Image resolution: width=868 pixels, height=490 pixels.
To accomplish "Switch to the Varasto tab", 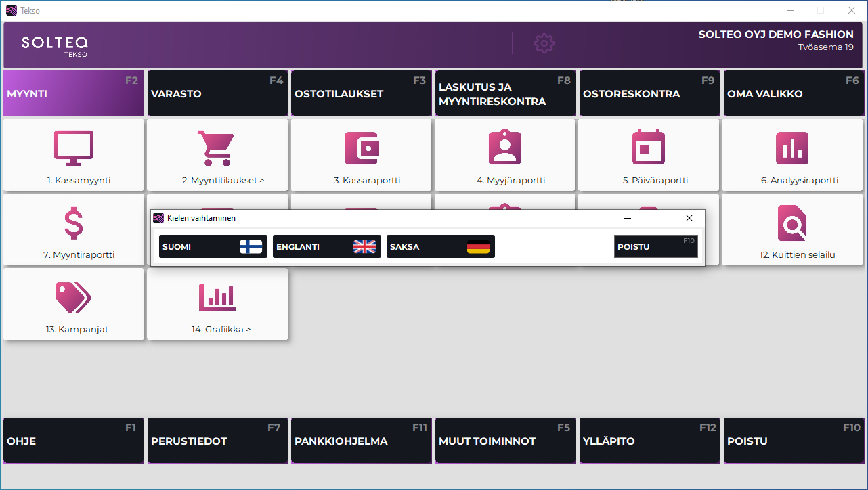I will coord(217,94).
